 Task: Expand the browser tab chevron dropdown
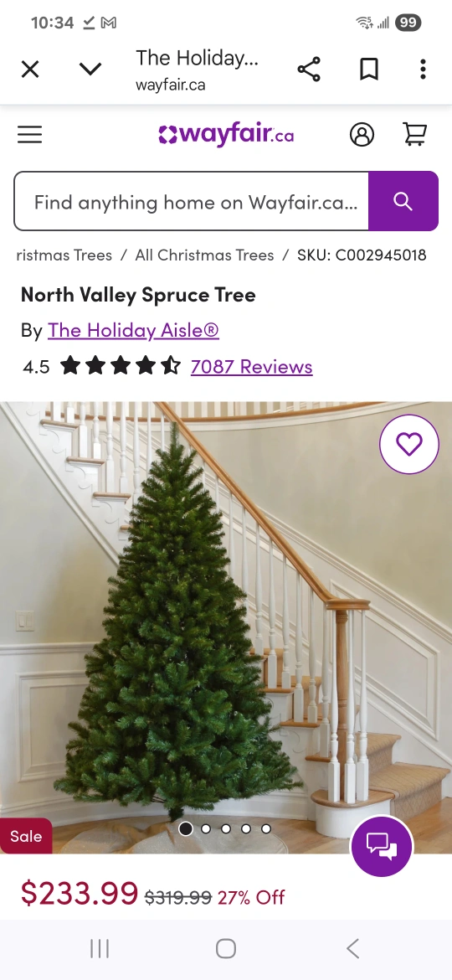[90, 70]
